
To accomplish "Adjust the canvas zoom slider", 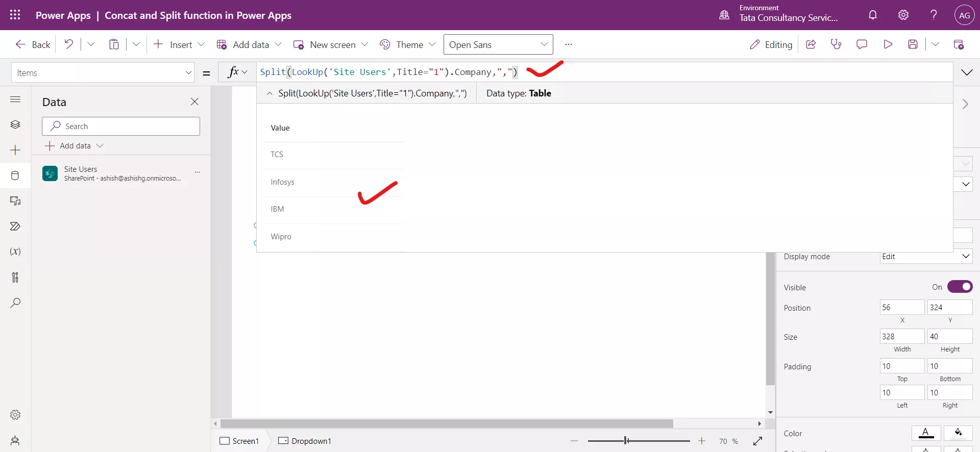I will (639, 441).
